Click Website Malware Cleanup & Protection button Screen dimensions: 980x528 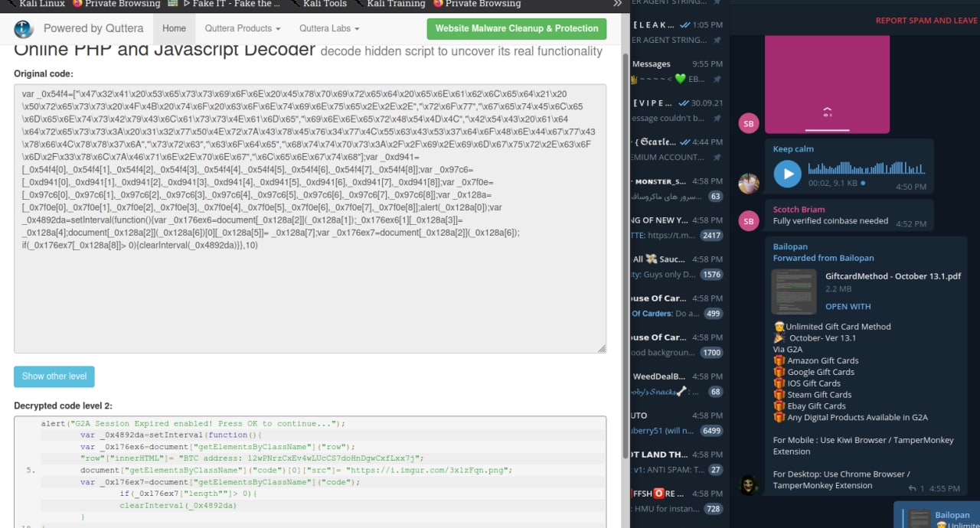point(516,28)
